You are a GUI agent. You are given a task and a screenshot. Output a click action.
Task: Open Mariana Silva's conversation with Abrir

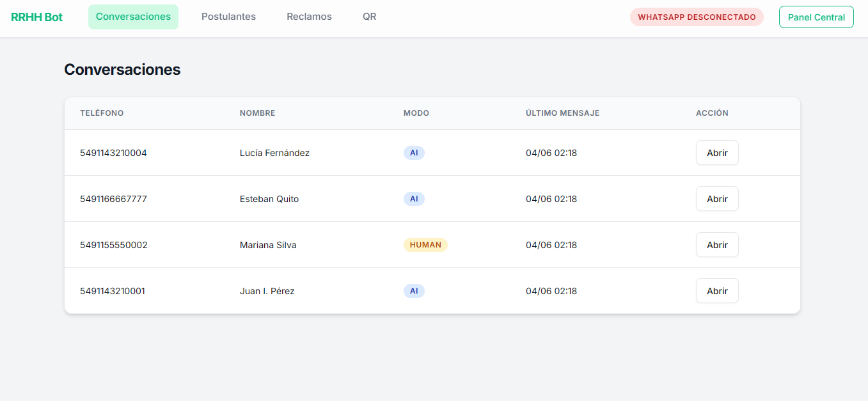click(717, 245)
